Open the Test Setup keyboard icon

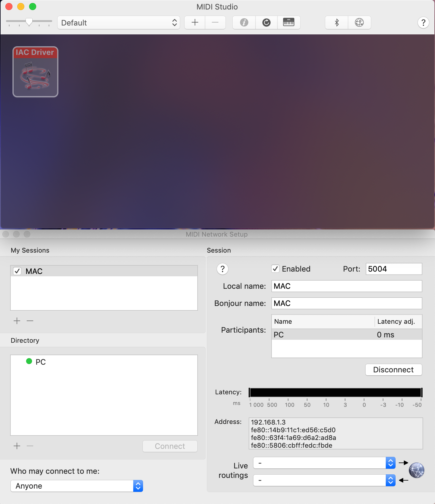[x=288, y=23]
